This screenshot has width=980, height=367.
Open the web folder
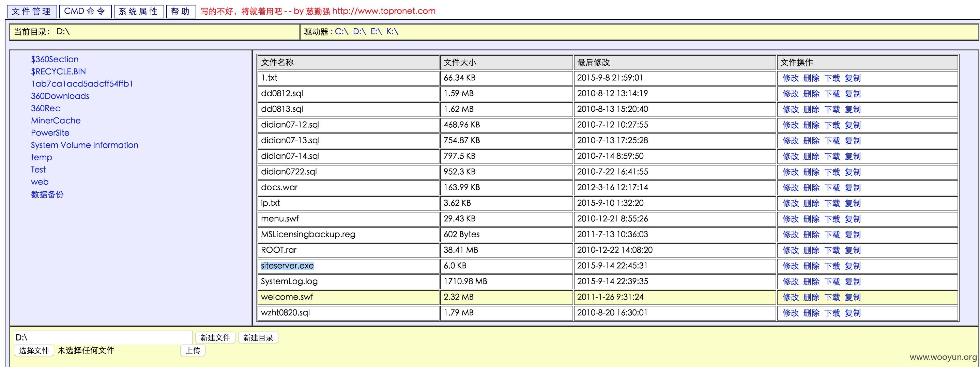coord(40,182)
